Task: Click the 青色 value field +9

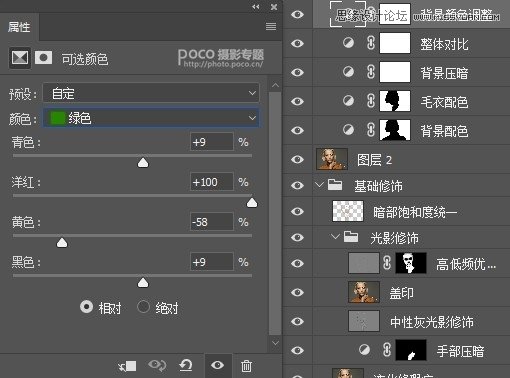Action: coord(212,142)
